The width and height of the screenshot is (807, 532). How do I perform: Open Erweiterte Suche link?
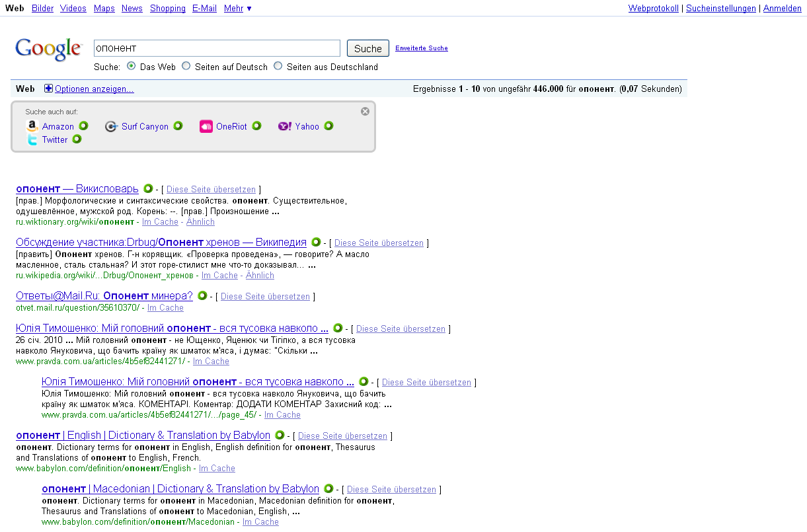pos(422,48)
